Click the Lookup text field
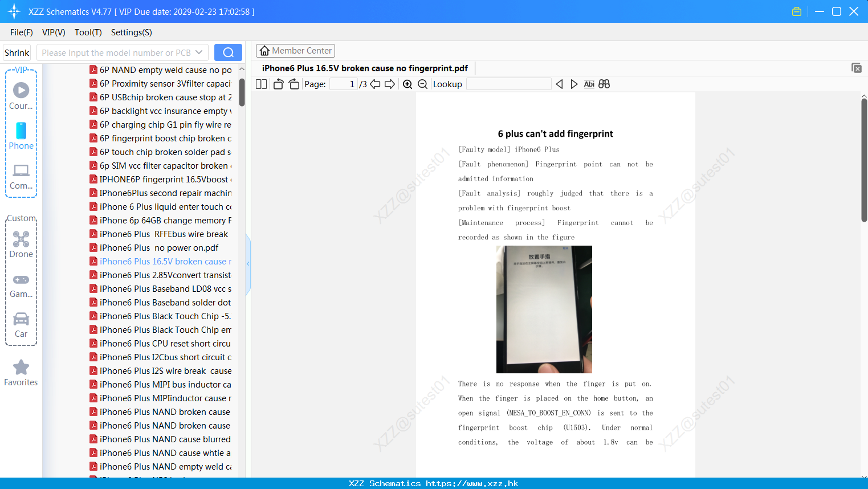This screenshot has height=489, width=868. pyautogui.click(x=508, y=84)
